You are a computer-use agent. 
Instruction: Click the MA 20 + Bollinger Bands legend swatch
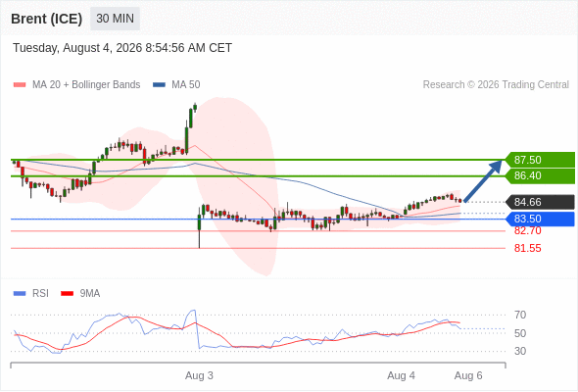point(20,85)
